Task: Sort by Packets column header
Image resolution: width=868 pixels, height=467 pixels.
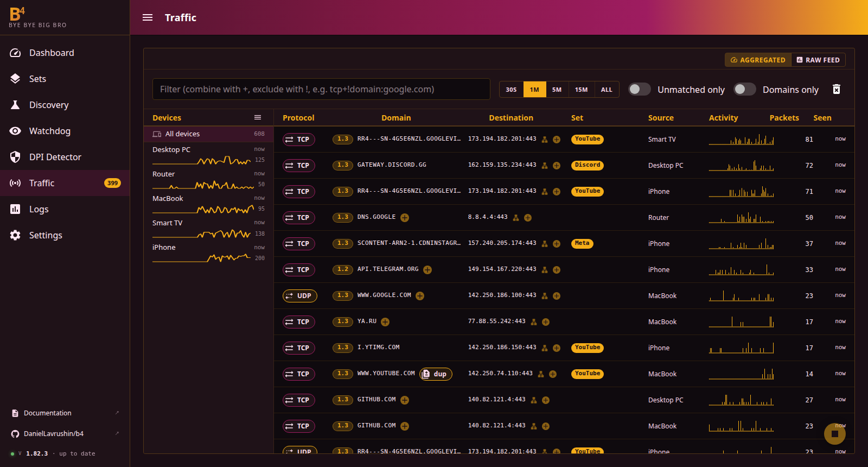Action: pyautogui.click(x=784, y=118)
